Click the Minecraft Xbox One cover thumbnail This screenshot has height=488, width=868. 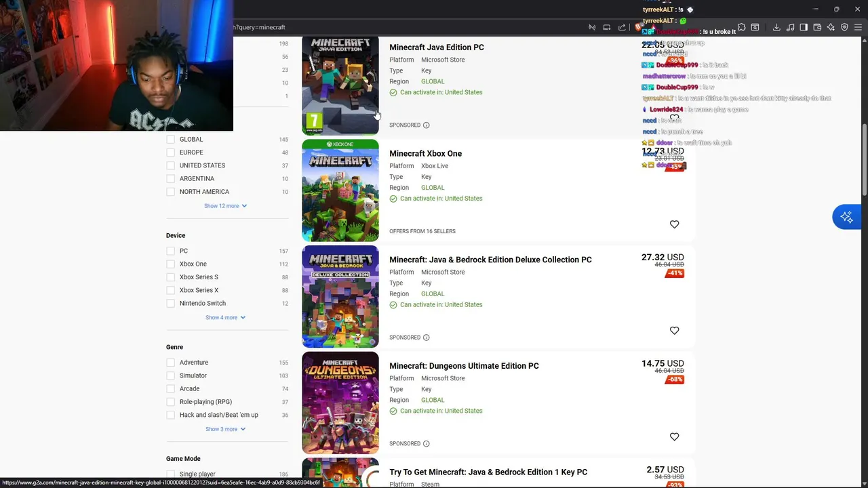(x=340, y=190)
